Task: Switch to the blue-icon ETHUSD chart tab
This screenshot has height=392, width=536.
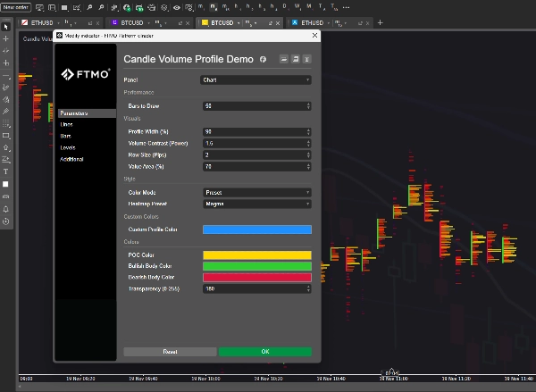Action: (x=312, y=23)
